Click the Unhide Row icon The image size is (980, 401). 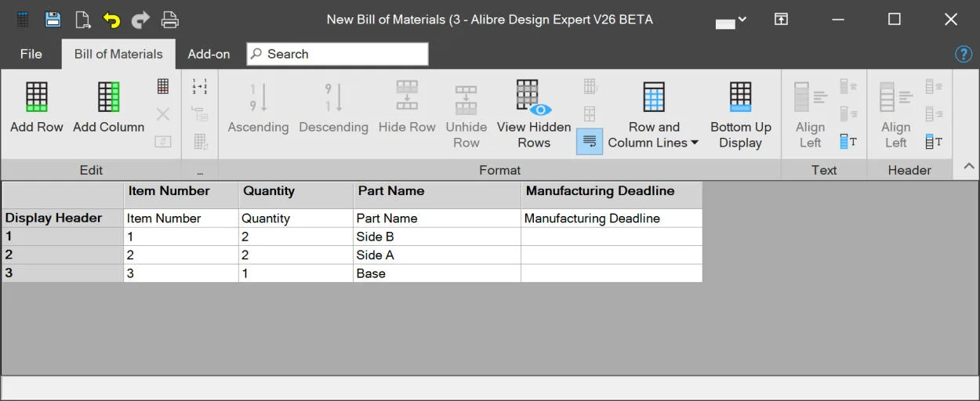(466, 100)
